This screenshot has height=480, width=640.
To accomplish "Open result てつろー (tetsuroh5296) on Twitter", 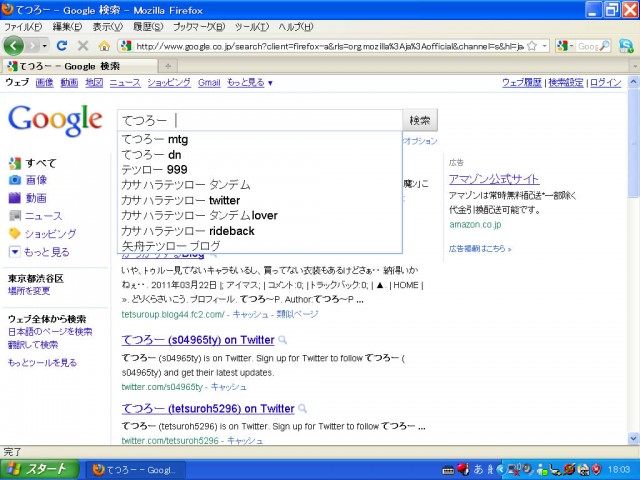I will [x=208, y=409].
